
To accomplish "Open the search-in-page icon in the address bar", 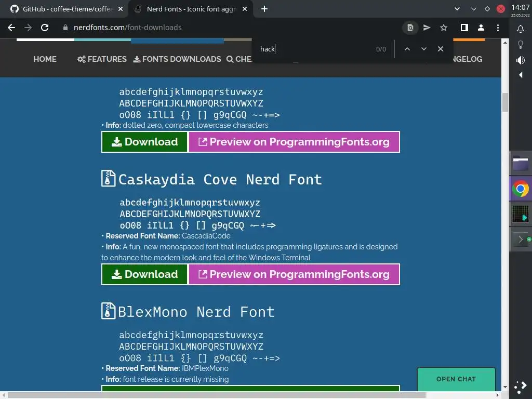I will click(410, 28).
